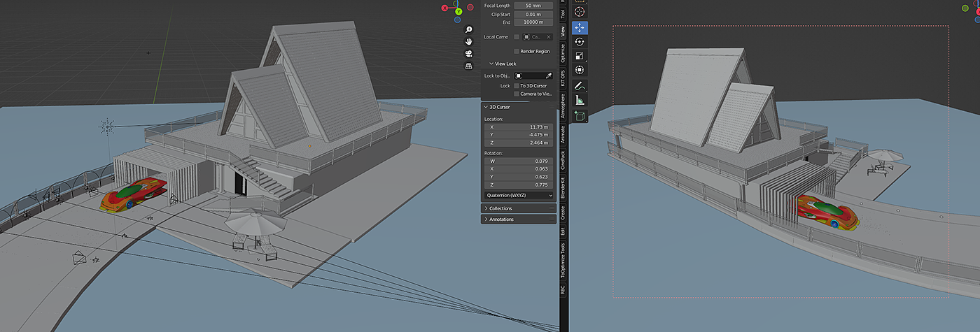This screenshot has height=332, width=980.
Task: Select the Scale tool
Action: [580, 56]
